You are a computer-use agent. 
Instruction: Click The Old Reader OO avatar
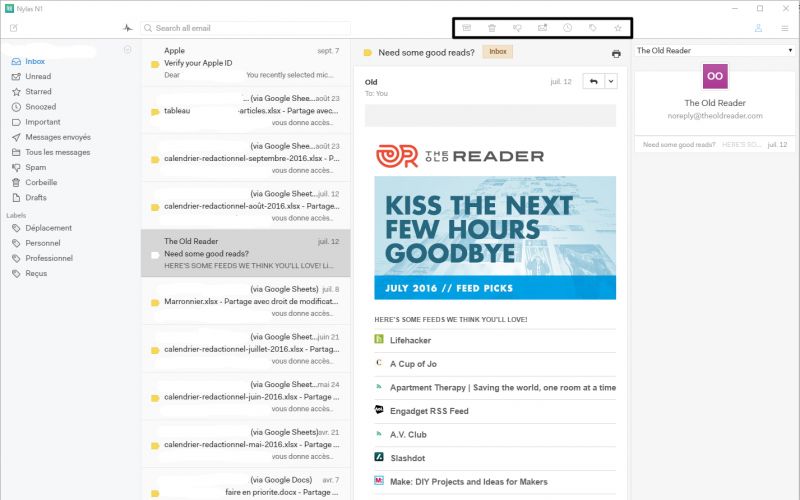coord(715,76)
